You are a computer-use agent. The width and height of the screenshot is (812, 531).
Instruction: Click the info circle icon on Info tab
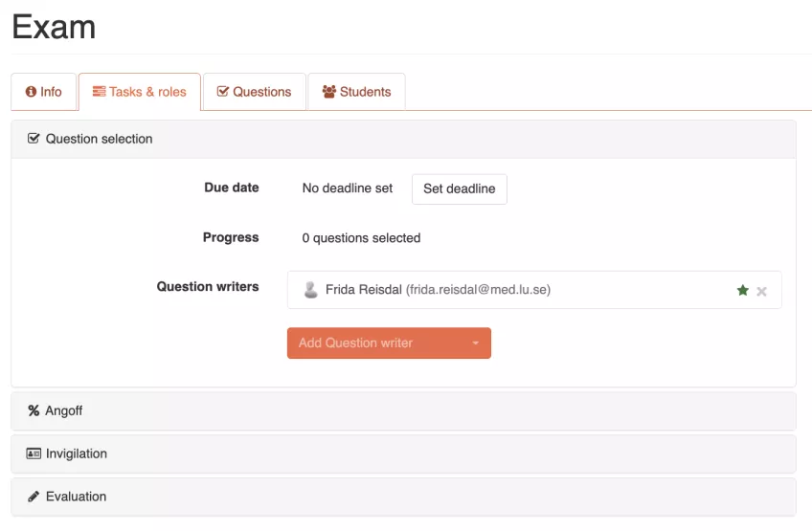click(x=31, y=92)
